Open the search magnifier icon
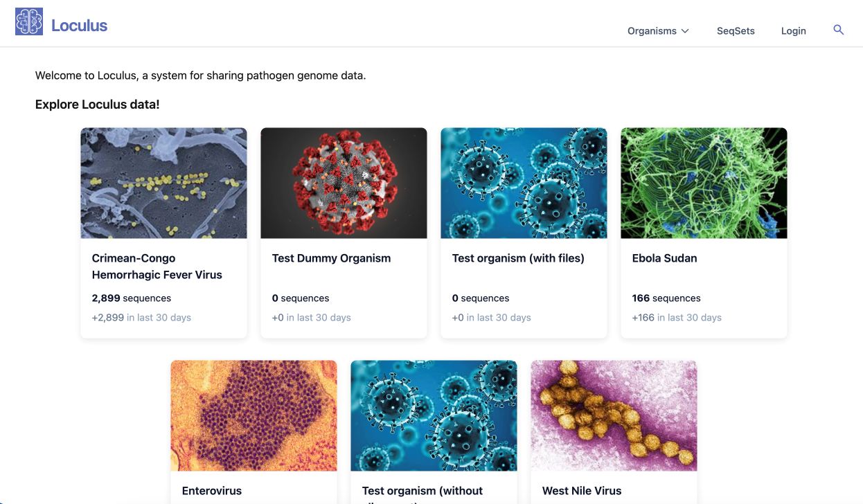Screen dimensions: 863x504 838,30
